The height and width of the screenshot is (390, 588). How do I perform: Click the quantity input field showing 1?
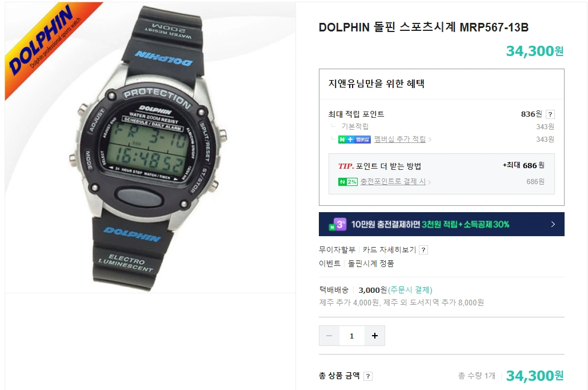[x=352, y=336]
